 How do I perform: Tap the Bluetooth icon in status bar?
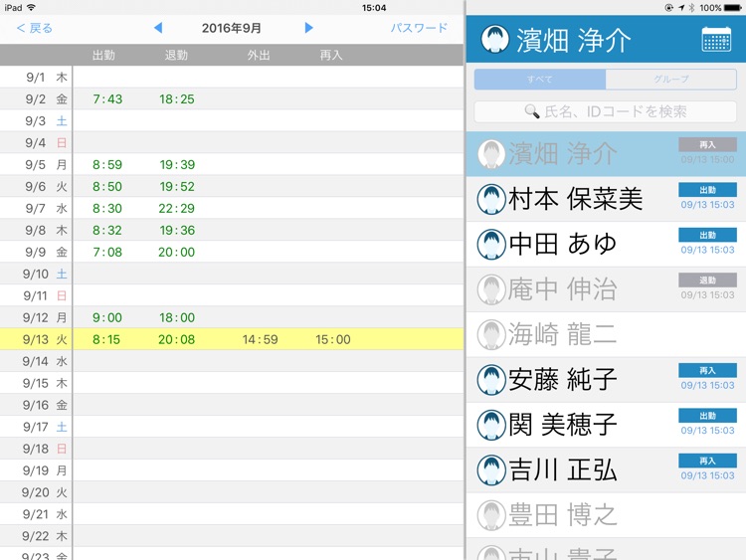click(691, 8)
